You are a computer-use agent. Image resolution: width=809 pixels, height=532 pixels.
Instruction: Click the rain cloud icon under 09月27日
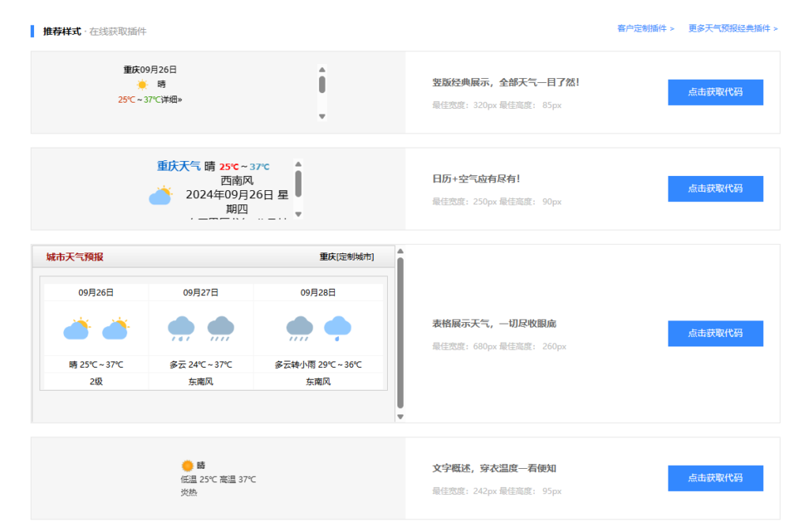182,325
